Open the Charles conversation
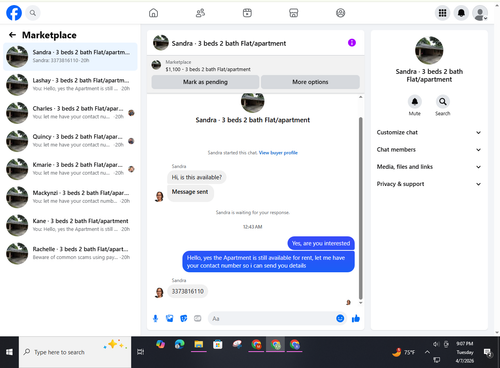 [x=70, y=113]
